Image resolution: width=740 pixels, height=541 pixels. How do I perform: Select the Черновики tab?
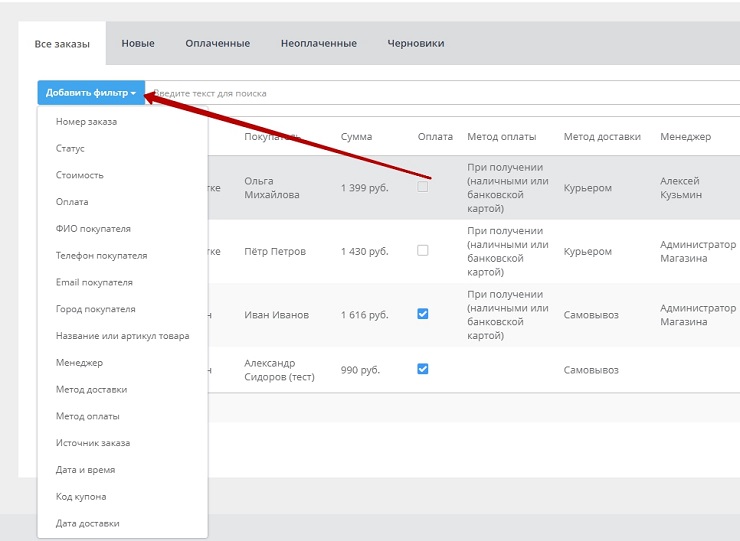416,44
